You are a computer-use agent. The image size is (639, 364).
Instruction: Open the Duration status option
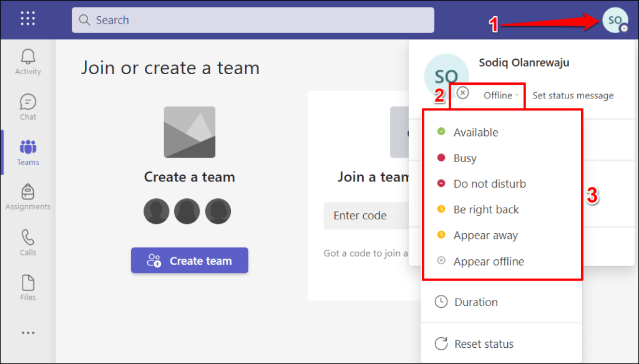(x=476, y=302)
